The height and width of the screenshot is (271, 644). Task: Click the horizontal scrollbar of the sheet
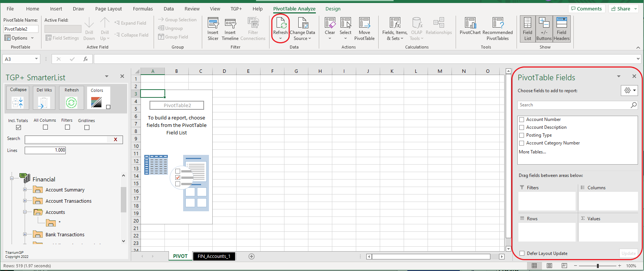tap(431, 256)
